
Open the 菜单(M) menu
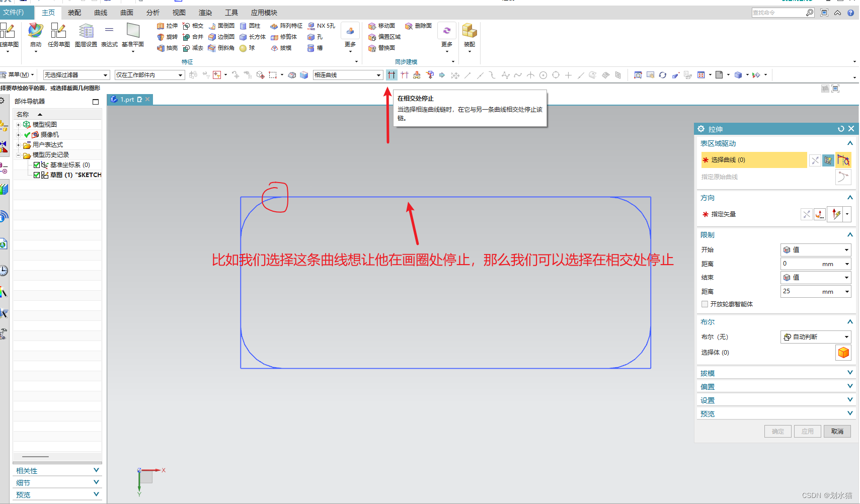[18, 74]
